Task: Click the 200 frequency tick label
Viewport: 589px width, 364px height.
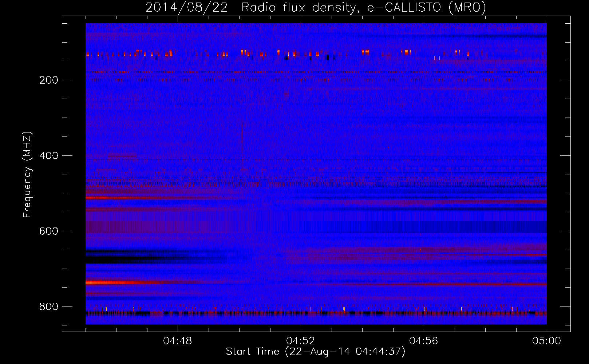Action: pos(49,80)
